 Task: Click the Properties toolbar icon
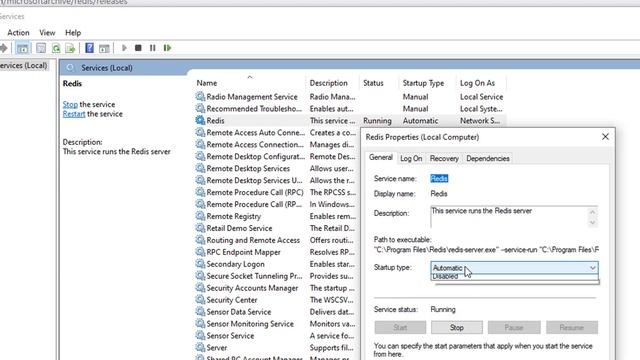(41, 48)
